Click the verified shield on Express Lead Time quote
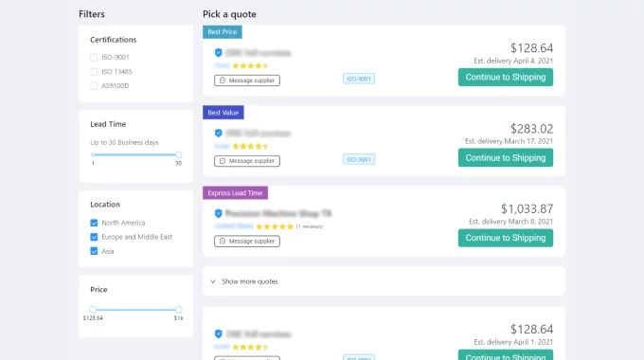This screenshot has width=644, height=360. click(219, 213)
